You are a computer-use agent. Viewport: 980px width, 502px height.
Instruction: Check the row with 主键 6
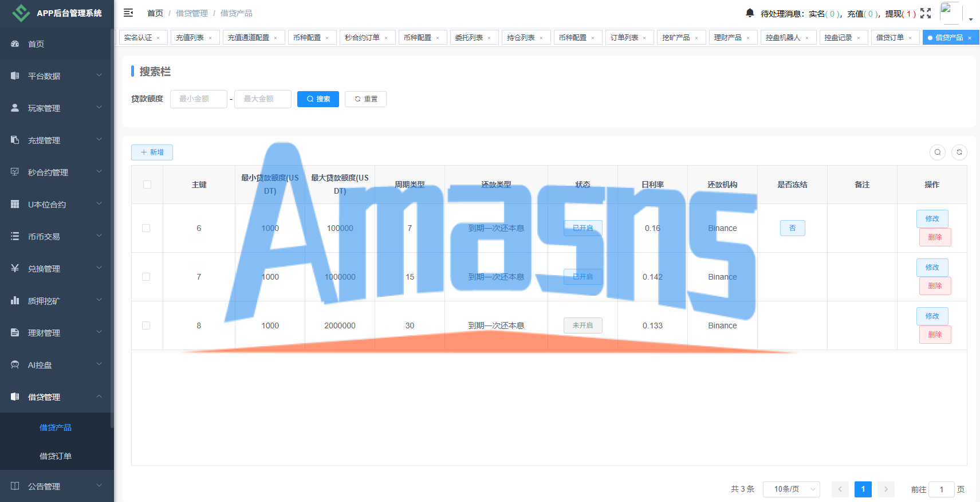(146, 228)
